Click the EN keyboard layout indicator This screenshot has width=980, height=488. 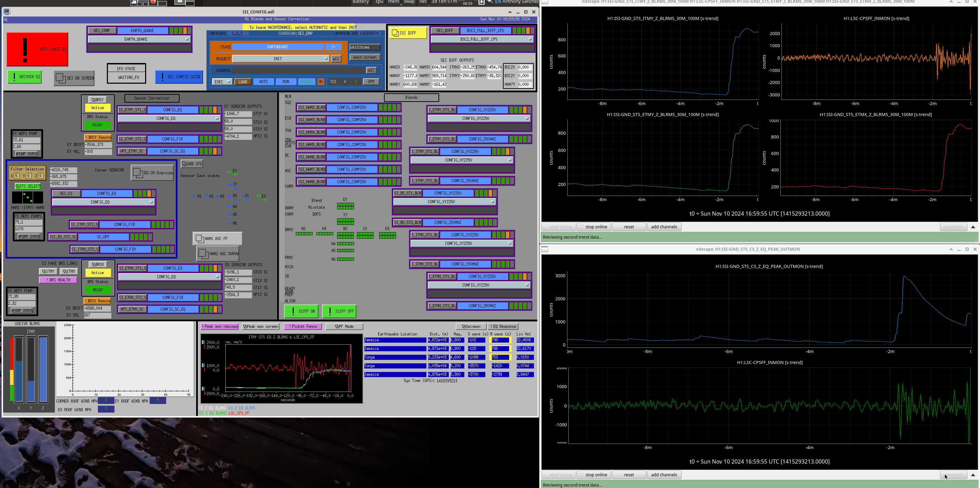pos(498,2)
